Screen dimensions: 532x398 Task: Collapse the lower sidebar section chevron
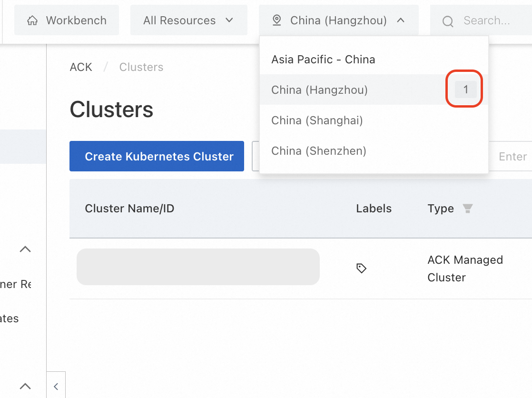point(25,386)
